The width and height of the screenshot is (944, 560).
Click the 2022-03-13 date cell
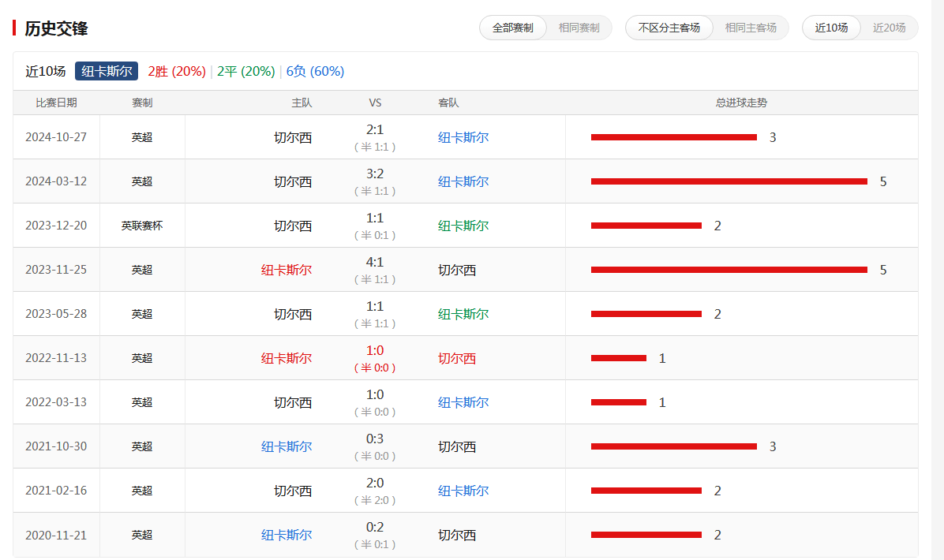[56, 402]
